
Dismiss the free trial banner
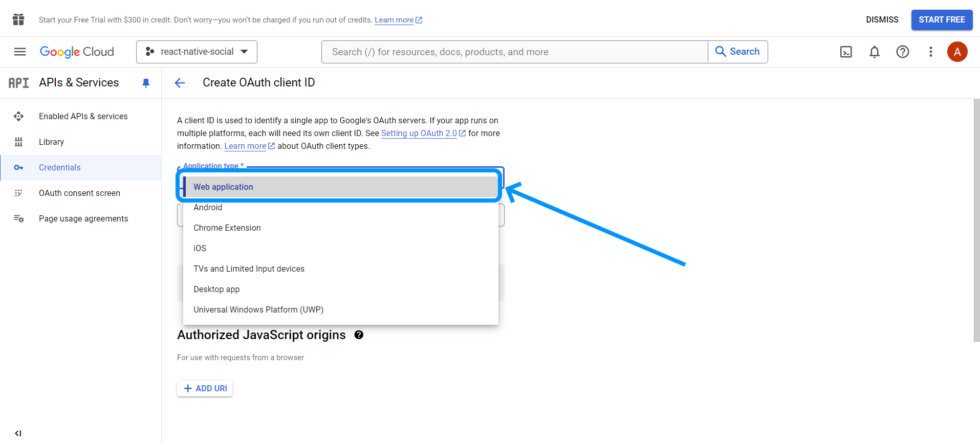coord(882,19)
